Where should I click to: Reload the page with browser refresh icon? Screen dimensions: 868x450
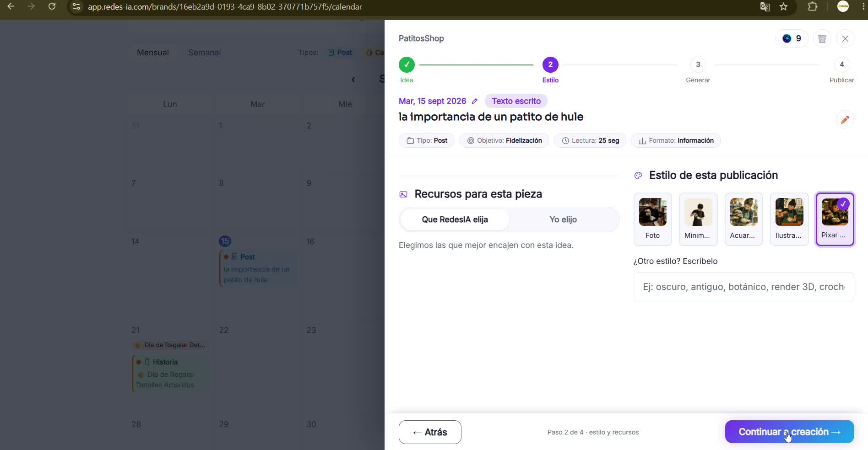[52, 6]
